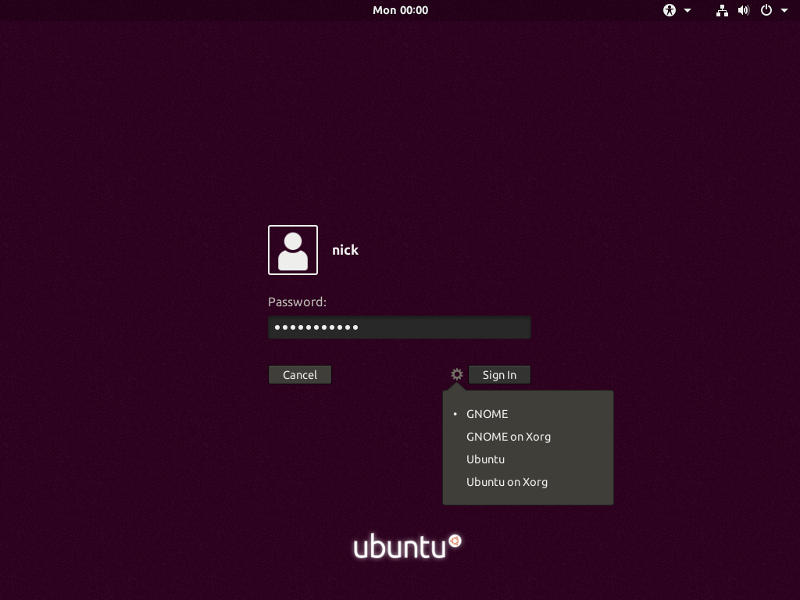Click the accessibility menu icon
The height and width of the screenshot is (600, 800).
(670, 10)
